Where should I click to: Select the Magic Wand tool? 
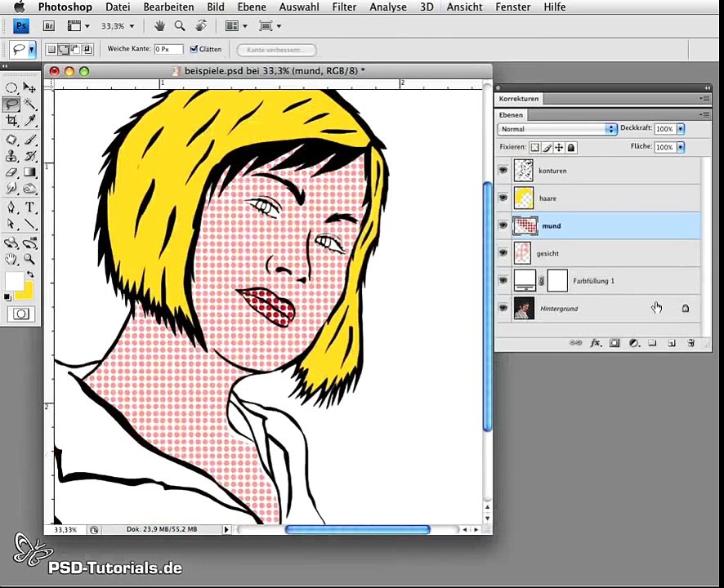pos(29,105)
